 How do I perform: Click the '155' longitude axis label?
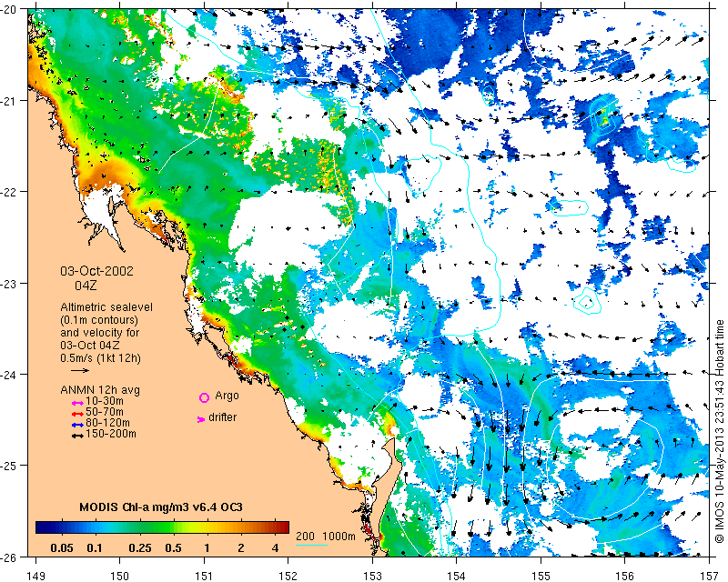coord(541,576)
